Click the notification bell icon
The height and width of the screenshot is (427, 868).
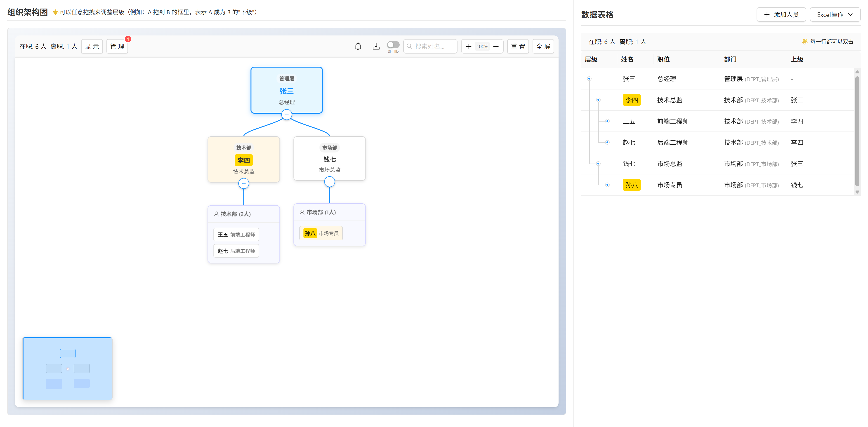[x=358, y=47]
